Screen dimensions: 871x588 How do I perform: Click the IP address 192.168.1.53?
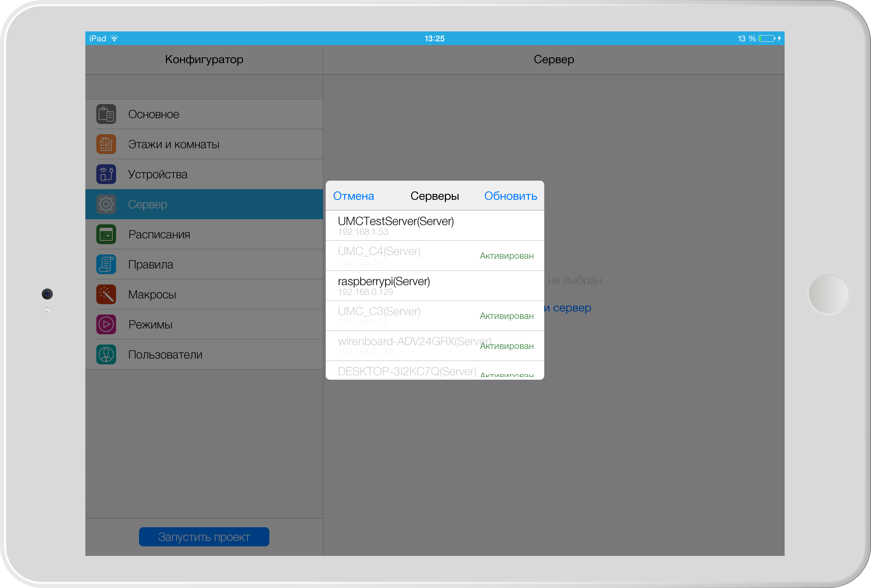tap(363, 232)
